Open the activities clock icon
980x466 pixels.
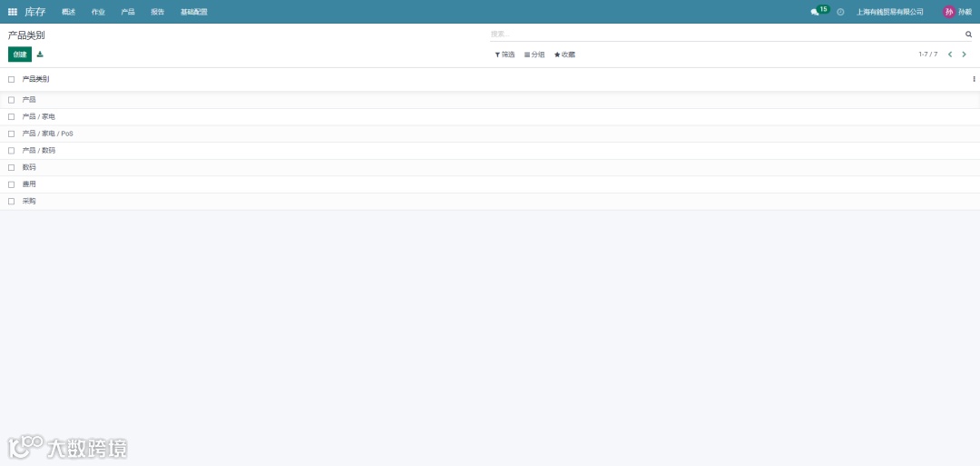(x=840, y=12)
